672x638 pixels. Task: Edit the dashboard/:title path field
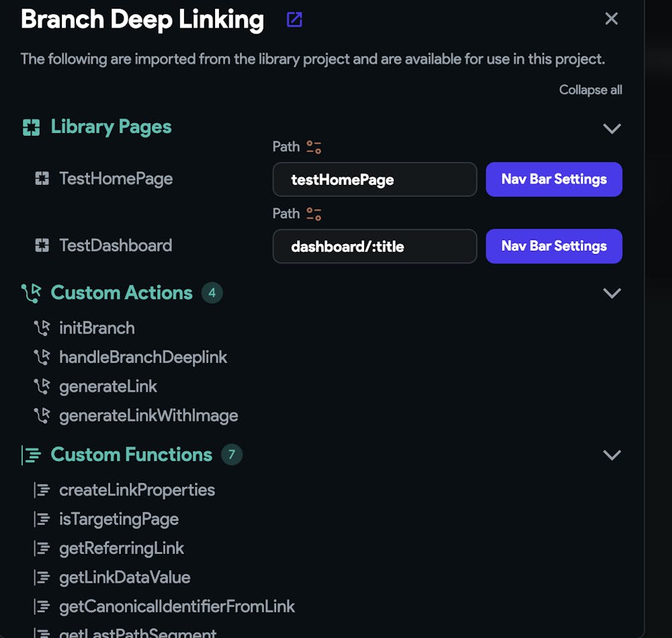click(x=374, y=246)
